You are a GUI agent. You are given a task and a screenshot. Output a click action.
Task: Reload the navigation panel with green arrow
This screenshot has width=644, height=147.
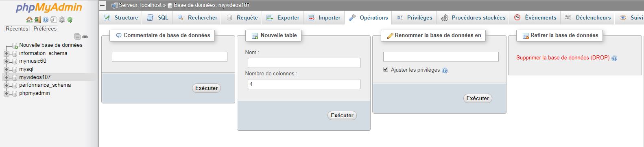(70, 20)
